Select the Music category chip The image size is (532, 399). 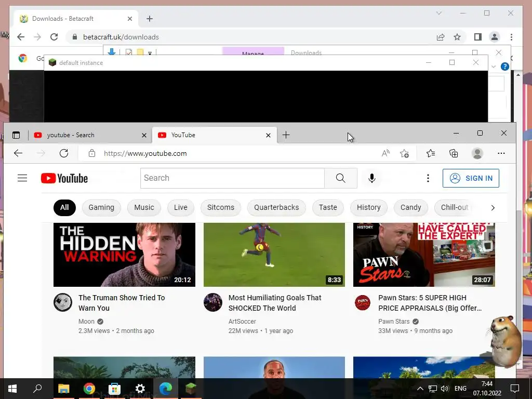[144, 207]
